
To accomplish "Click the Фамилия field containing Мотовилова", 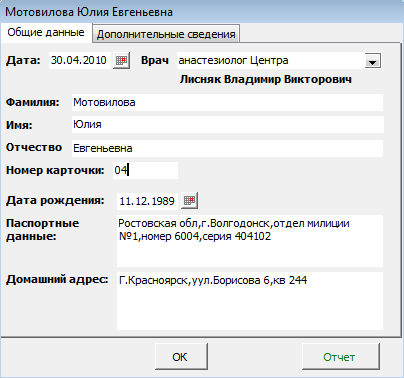I will point(227,102).
